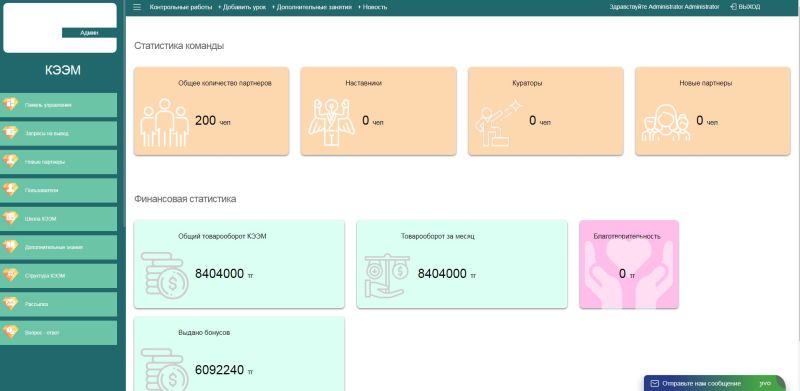Screen dimensions: 800x391
Task: Click the Наставники card title
Action: pyautogui.click(x=363, y=83)
